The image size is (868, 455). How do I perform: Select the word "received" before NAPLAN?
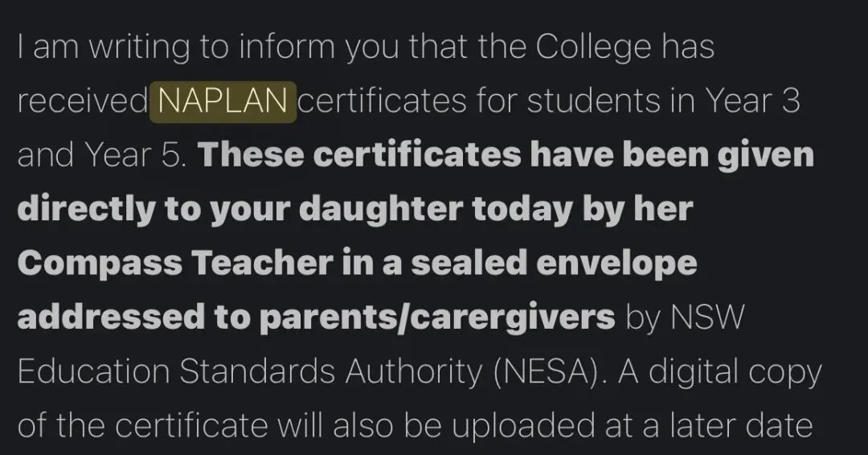click(x=82, y=101)
